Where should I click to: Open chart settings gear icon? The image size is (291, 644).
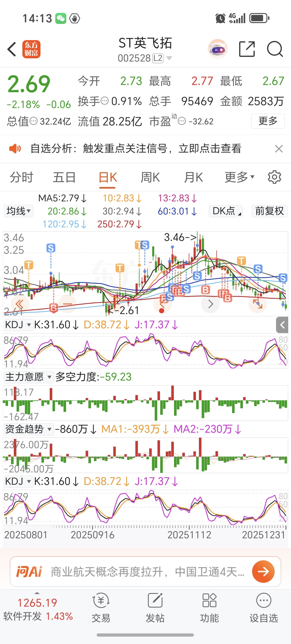(274, 177)
